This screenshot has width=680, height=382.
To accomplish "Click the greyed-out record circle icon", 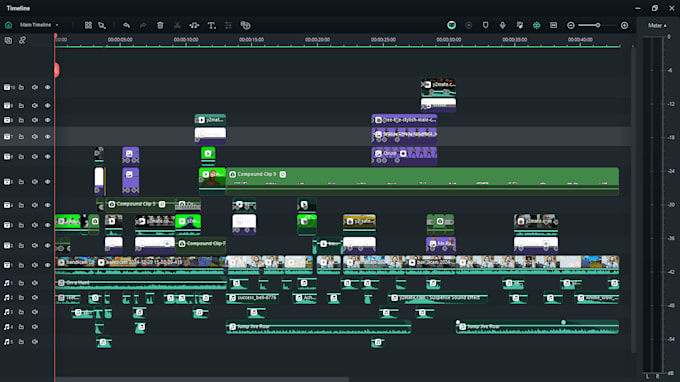I will click(x=468, y=25).
